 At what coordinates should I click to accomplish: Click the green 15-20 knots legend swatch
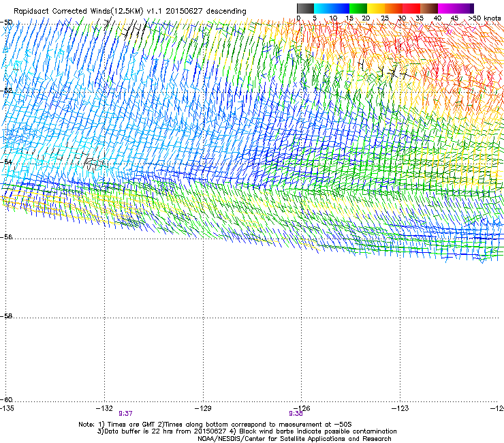tap(358, 8)
